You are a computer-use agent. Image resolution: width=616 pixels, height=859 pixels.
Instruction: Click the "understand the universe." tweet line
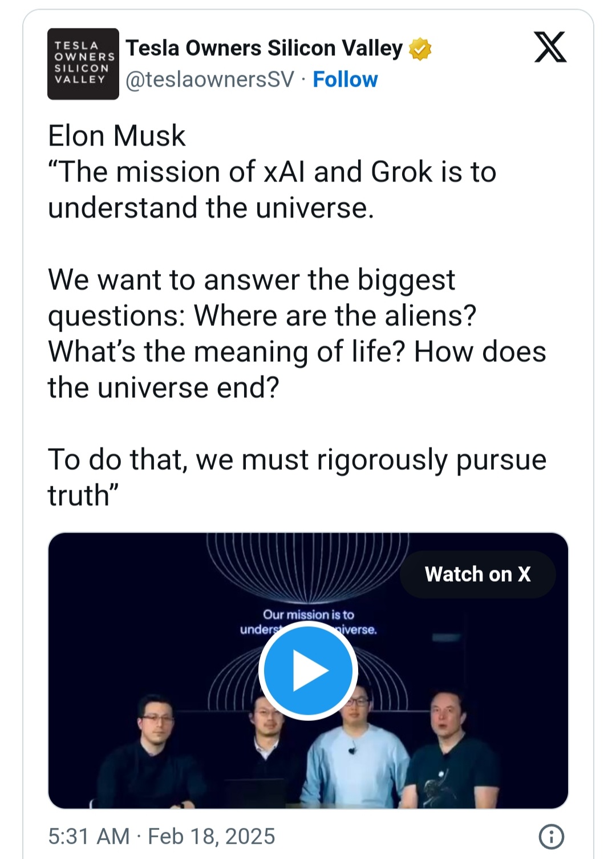211,208
